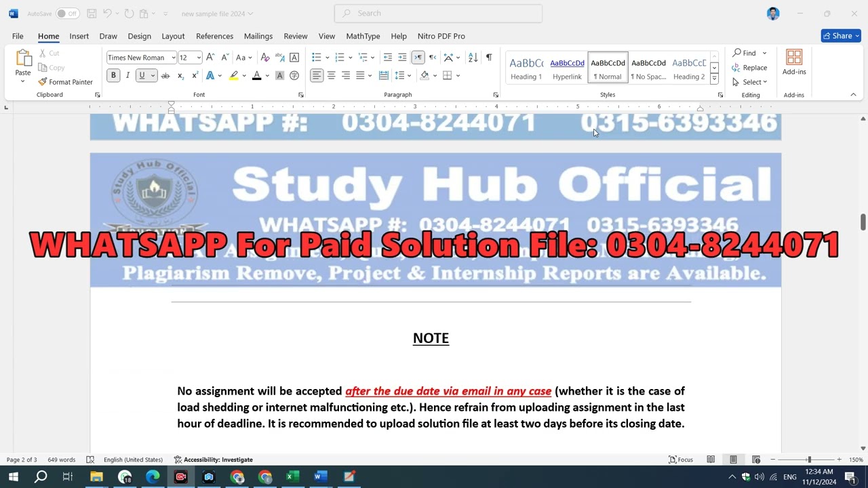This screenshot has height=488, width=868.
Task: Decrease paragraph indent
Action: click(x=387, y=58)
